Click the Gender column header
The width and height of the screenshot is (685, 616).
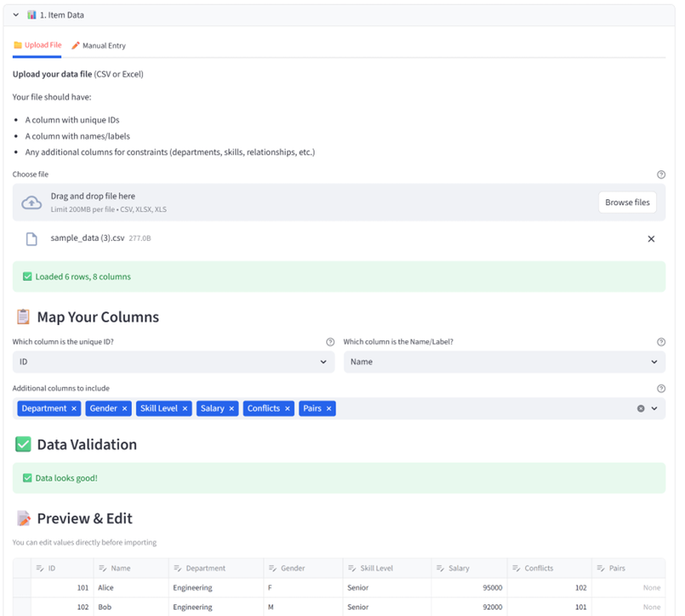pyautogui.click(x=303, y=568)
